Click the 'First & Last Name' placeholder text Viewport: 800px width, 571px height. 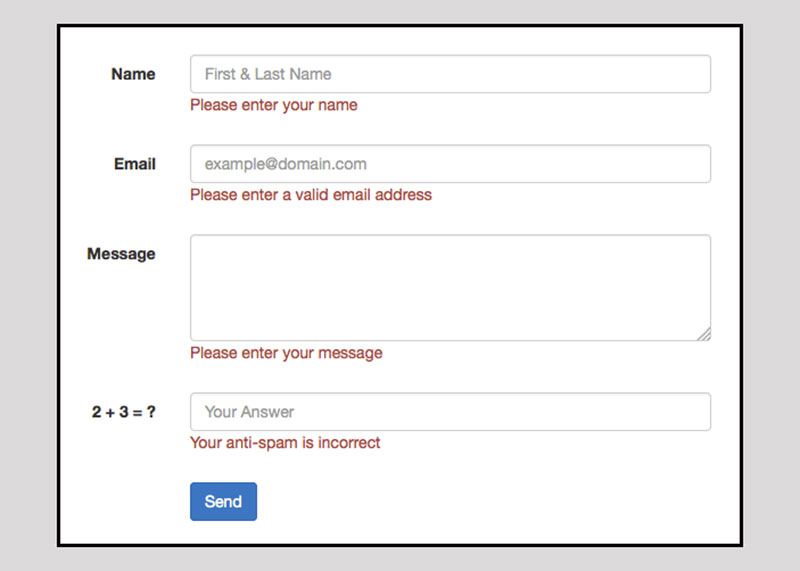268,74
